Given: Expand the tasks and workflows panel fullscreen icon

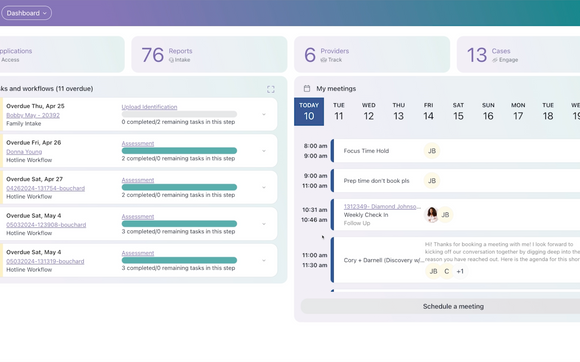Looking at the screenshot, I should pos(271,89).
